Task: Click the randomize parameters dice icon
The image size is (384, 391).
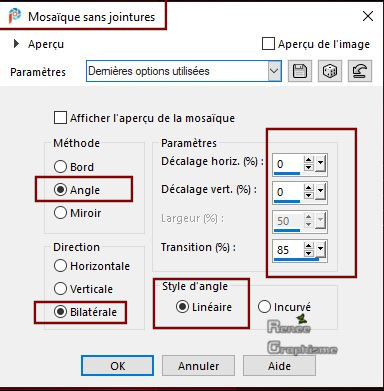Action: [x=330, y=71]
